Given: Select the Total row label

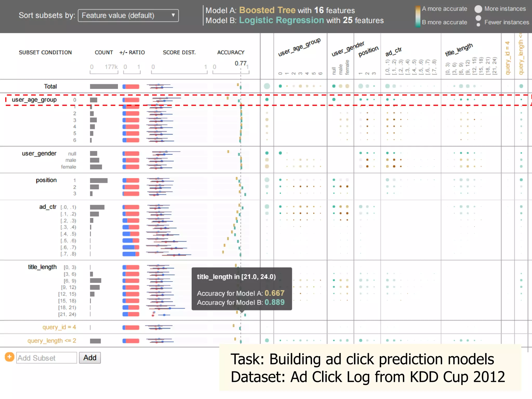Looking at the screenshot, I should pos(50,86).
